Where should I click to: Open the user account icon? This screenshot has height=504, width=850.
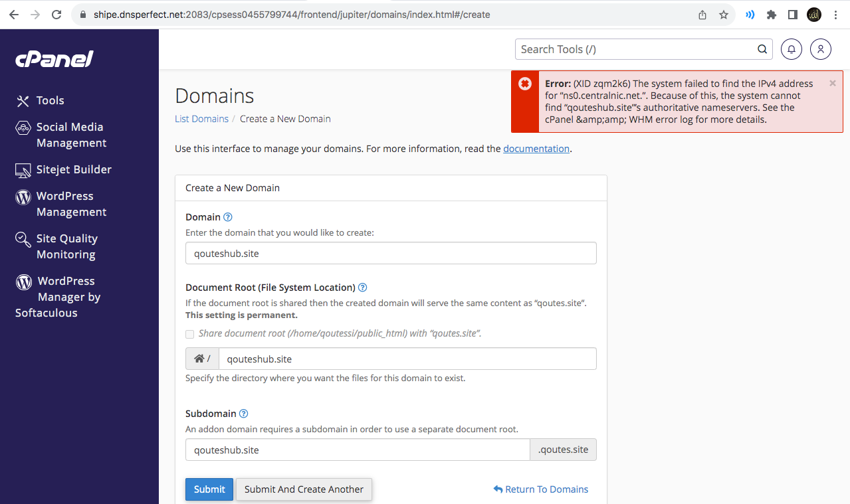pos(821,49)
